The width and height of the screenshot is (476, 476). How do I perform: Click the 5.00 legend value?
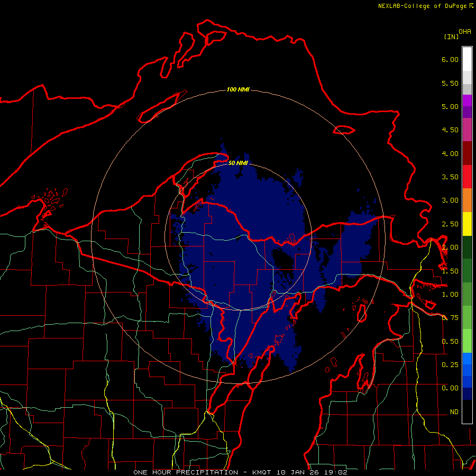pos(450,106)
